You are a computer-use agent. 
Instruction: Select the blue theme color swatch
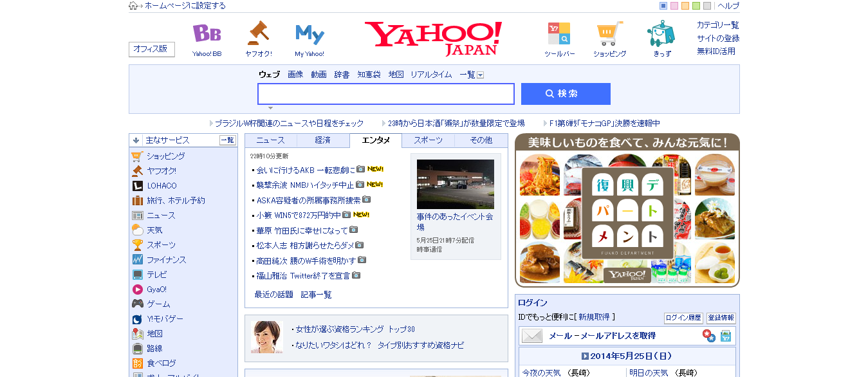pos(663,6)
